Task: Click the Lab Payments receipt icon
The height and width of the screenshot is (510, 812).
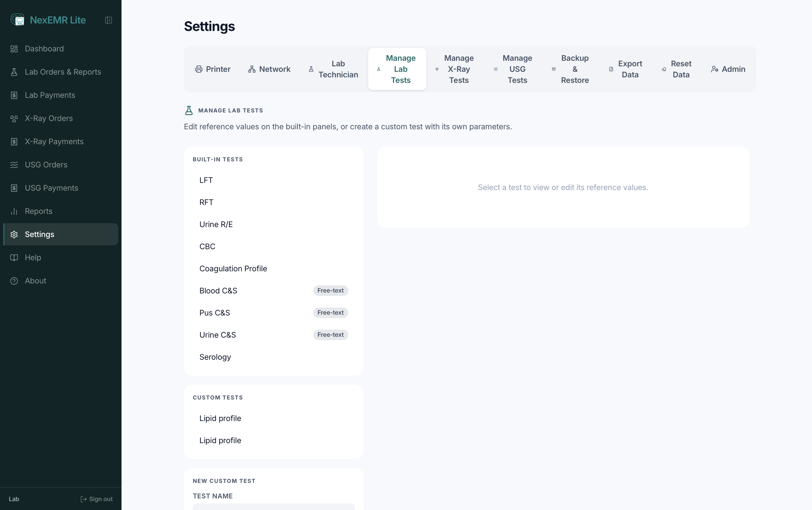Action: [x=14, y=95]
